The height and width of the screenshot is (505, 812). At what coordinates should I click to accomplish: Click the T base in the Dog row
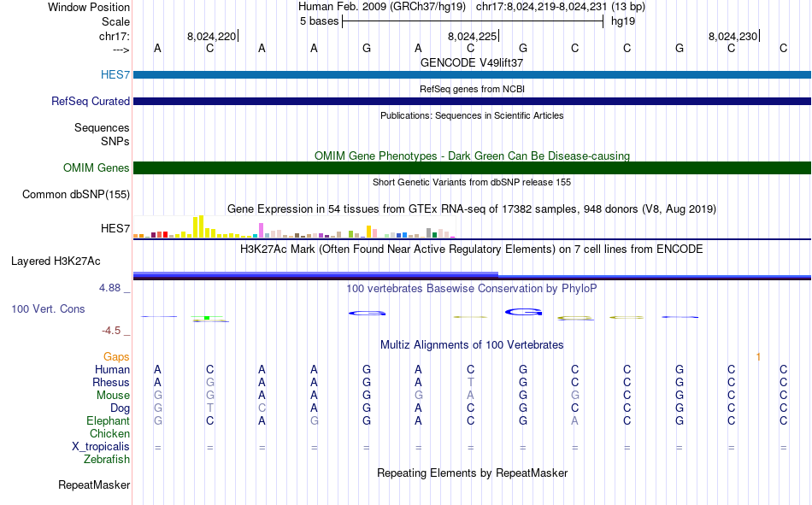click(x=209, y=408)
